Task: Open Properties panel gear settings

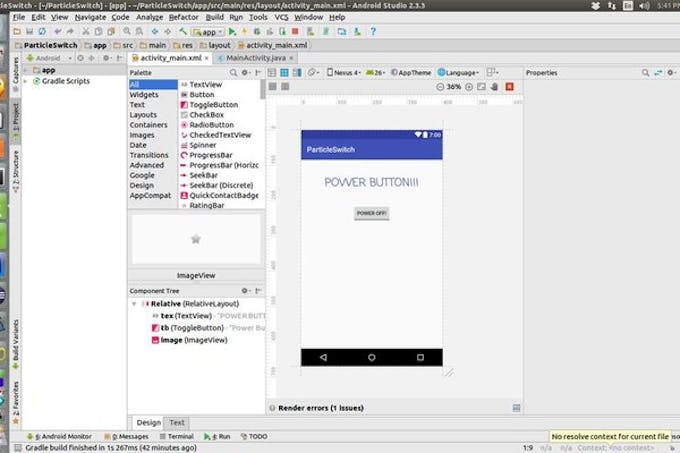Action: [671, 73]
